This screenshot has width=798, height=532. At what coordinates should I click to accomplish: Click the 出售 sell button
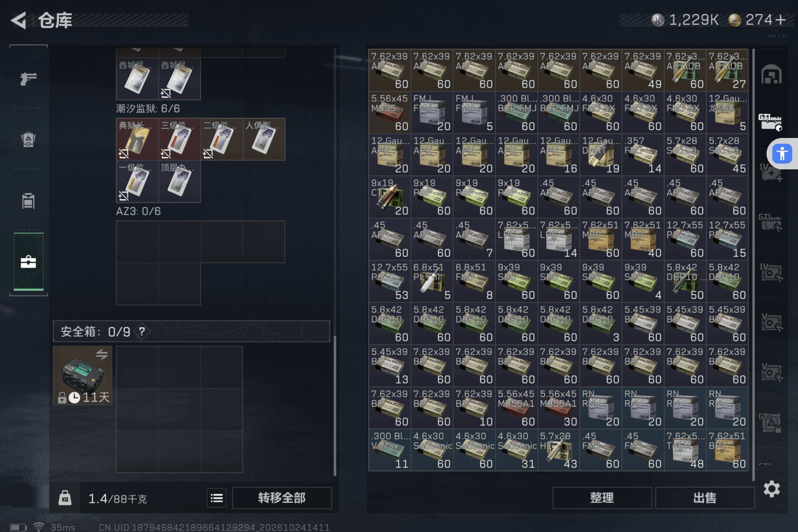pyautogui.click(x=705, y=498)
